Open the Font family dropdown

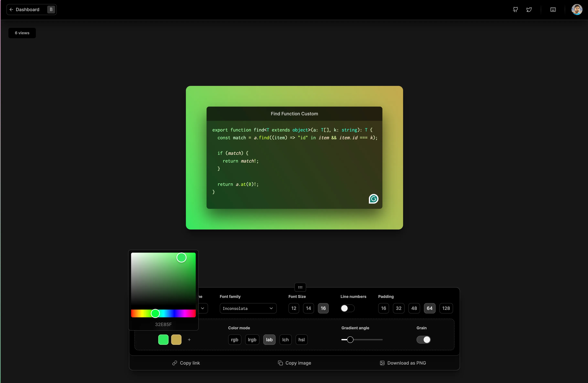coord(248,308)
